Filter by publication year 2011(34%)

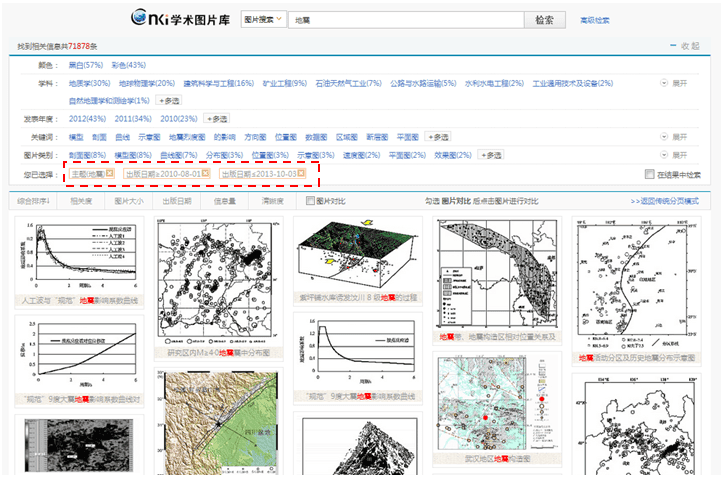click(x=133, y=119)
